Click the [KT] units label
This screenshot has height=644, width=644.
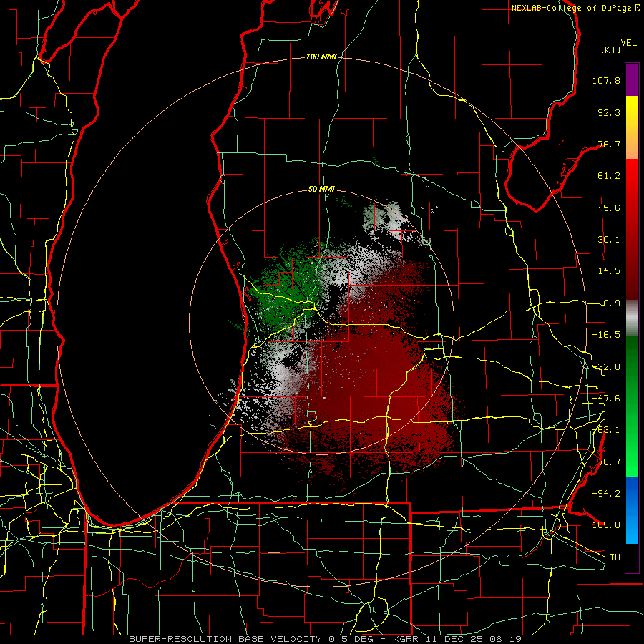click(611, 49)
